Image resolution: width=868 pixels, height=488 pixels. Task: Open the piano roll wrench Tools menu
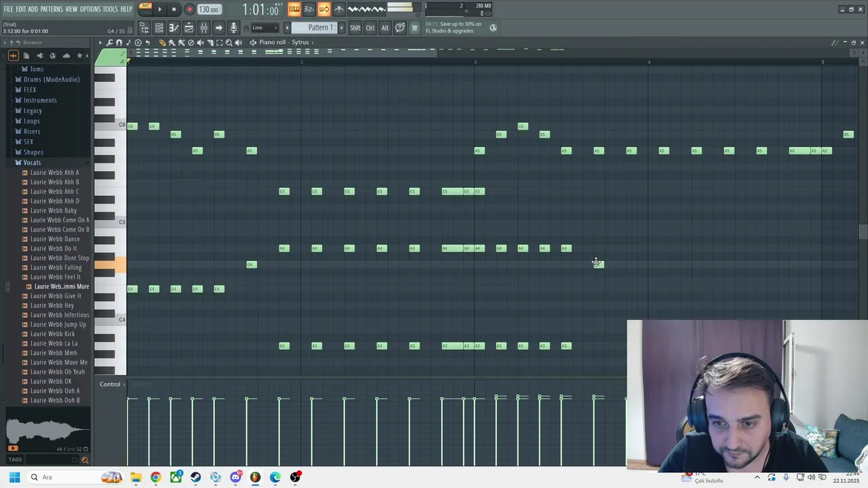click(x=110, y=43)
